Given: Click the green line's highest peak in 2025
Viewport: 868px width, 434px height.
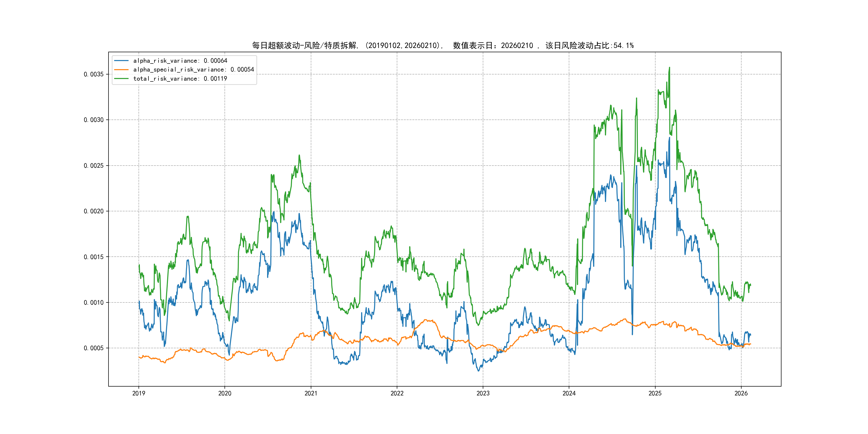Looking at the screenshot, I should point(669,68).
